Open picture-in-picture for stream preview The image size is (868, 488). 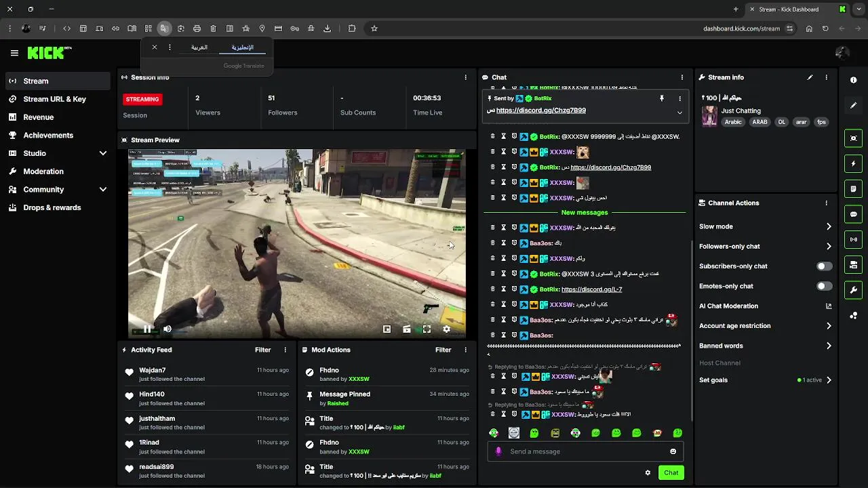pyautogui.click(x=387, y=329)
